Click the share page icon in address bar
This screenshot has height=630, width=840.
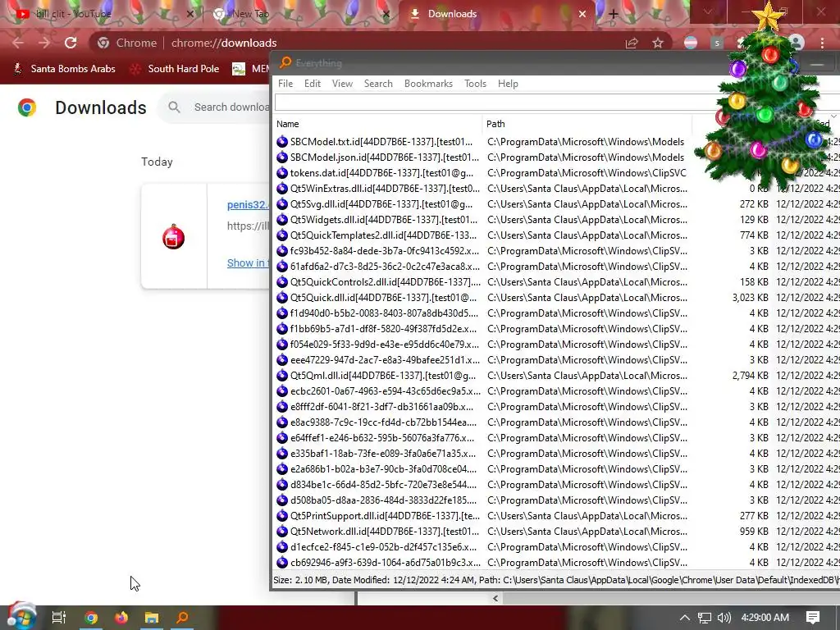(x=632, y=43)
